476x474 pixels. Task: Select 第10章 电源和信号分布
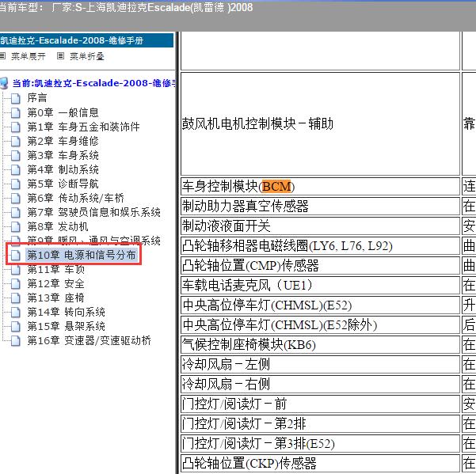pos(82,255)
